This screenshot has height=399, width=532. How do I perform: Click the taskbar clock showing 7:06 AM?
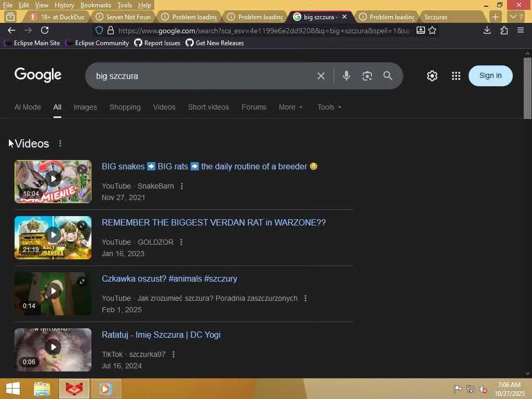(509, 389)
